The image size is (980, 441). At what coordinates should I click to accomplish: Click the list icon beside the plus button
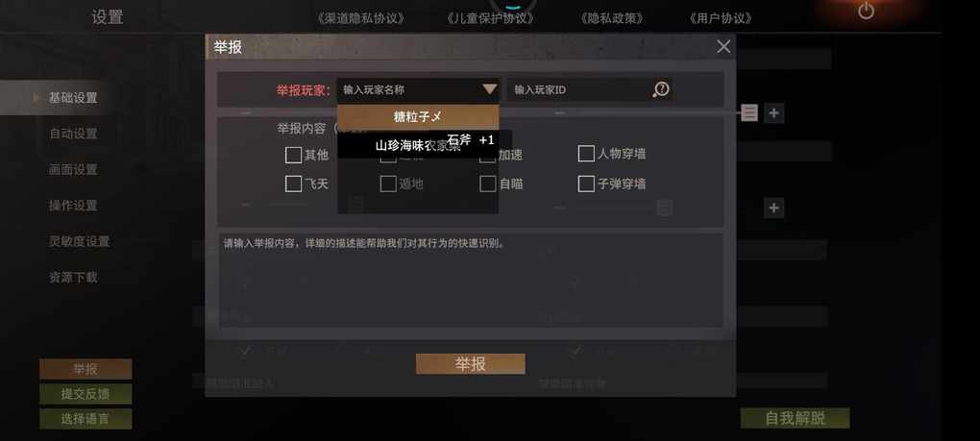[749, 113]
